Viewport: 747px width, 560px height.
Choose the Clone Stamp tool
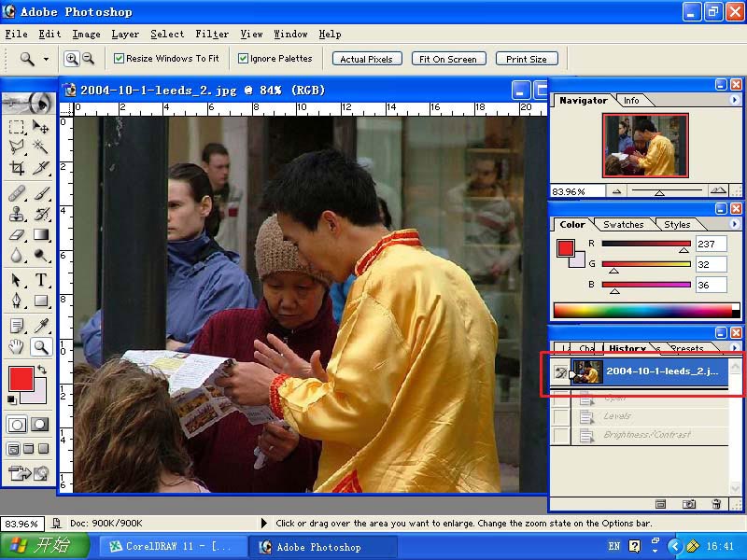coord(17,214)
